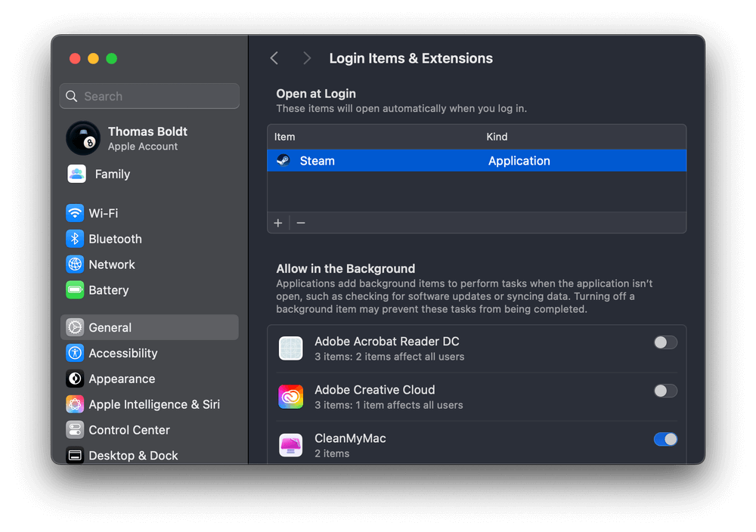The width and height of the screenshot is (756, 532).
Task: Open Desktop & Dock settings
Action: click(150, 456)
